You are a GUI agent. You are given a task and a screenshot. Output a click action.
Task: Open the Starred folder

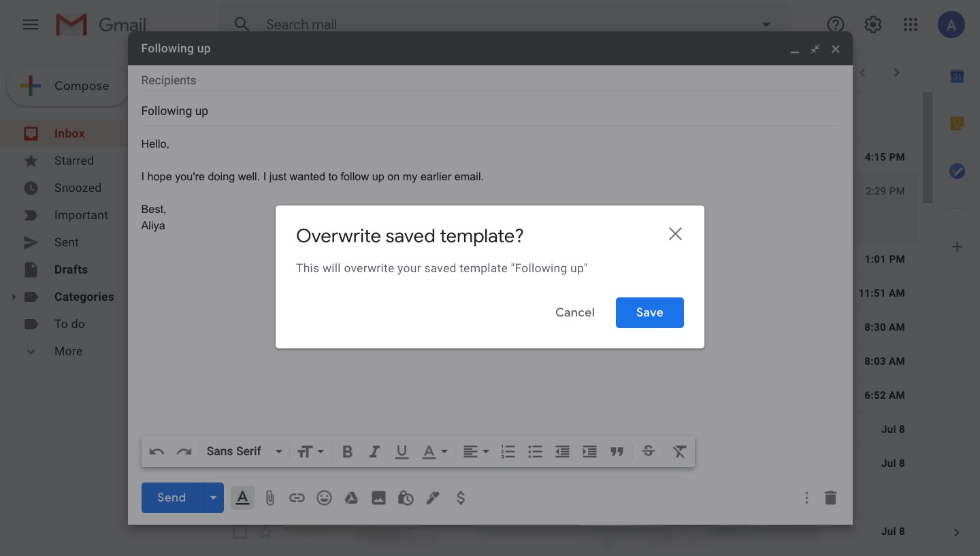click(73, 161)
